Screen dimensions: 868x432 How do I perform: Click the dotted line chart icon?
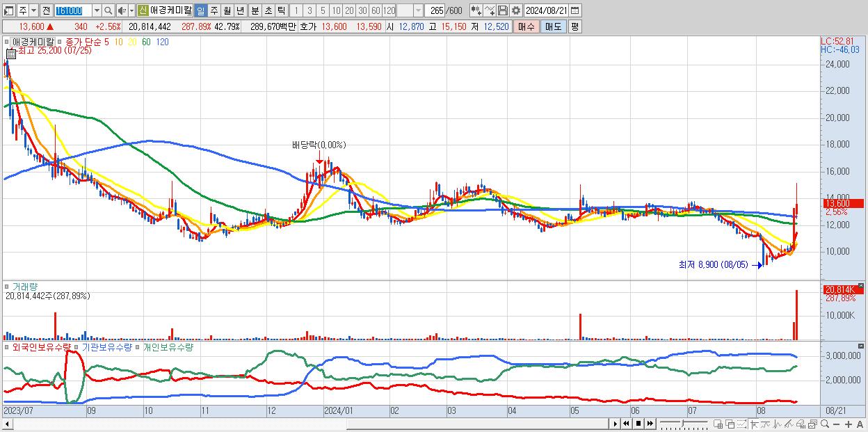(x=741, y=424)
